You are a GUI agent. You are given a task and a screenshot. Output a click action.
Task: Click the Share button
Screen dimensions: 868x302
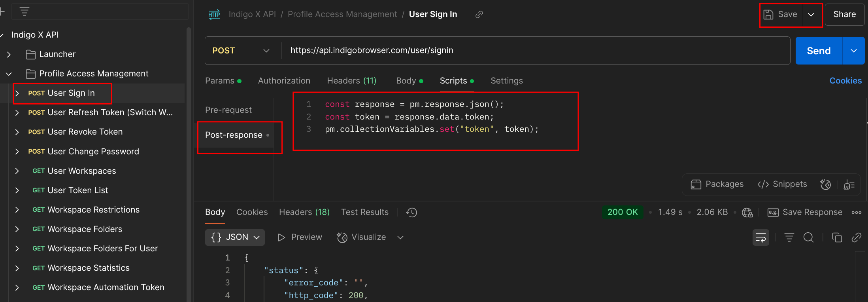[x=844, y=15]
